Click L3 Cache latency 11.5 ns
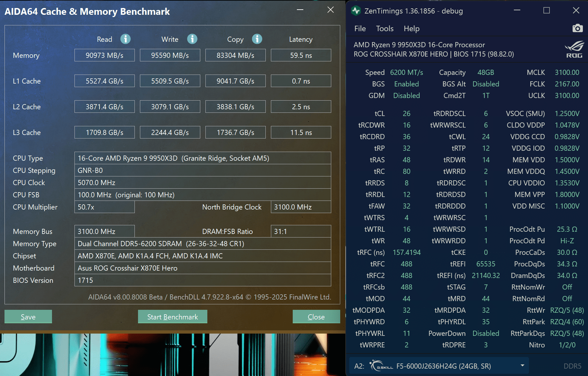 pyautogui.click(x=301, y=132)
